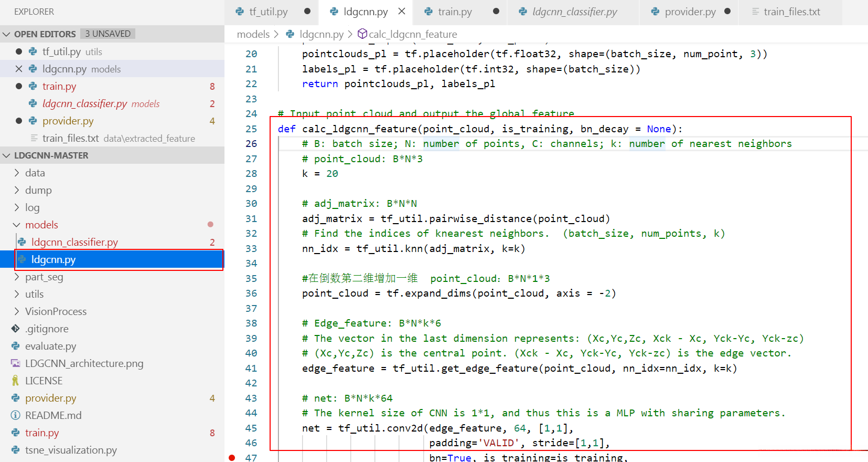Click the symbol icon before calc_ldgcnn_feature breadcrumb
Image resolution: width=868 pixels, height=462 pixels.
pyautogui.click(x=362, y=34)
